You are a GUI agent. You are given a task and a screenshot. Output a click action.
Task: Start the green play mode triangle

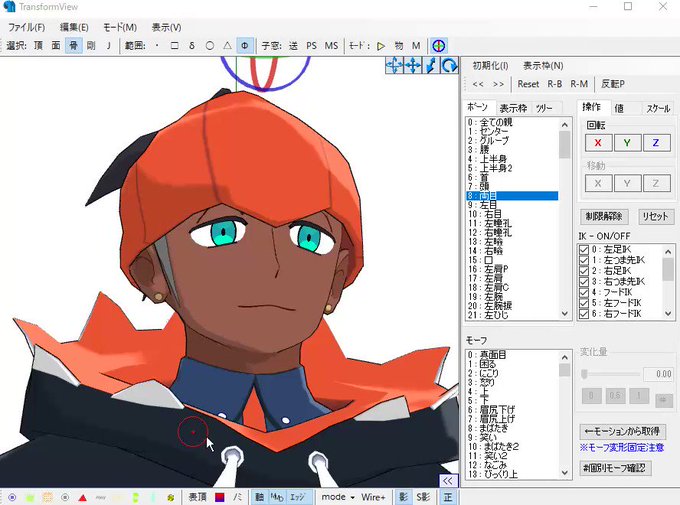381,46
